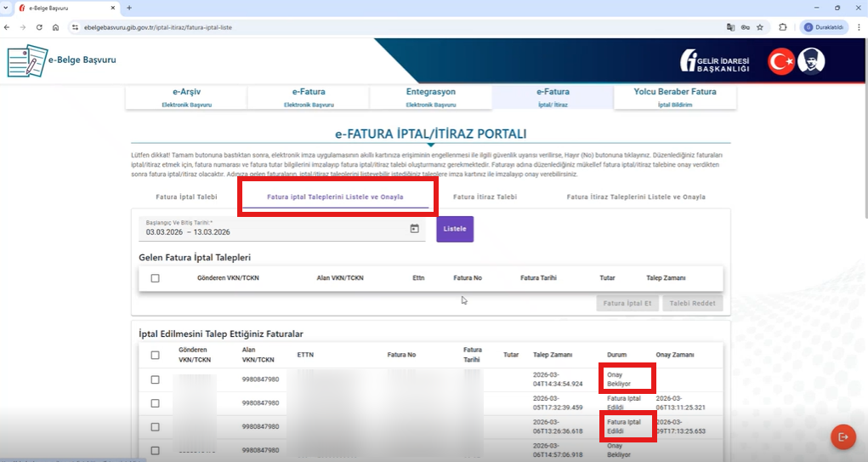
Task: Open Fatura İtiraz Taleplerini Listele ve Onayla tab
Action: pos(636,197)
